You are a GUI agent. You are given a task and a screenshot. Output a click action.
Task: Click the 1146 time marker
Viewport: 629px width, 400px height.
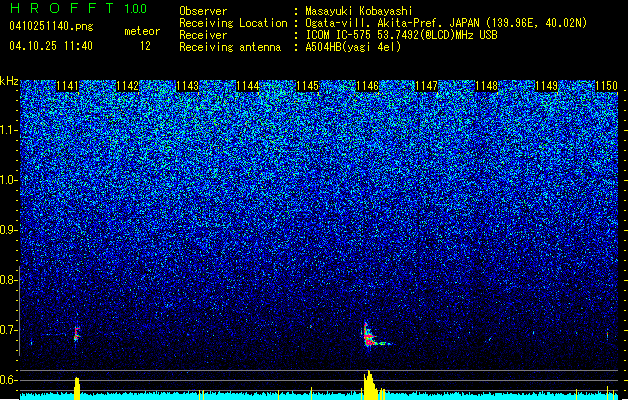[x=367, y=86]
